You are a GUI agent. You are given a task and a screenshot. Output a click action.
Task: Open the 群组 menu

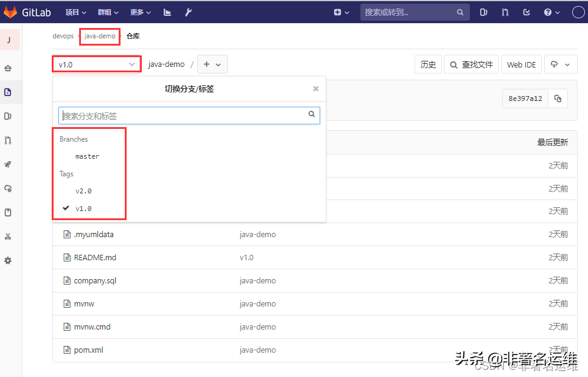(x=108, y=12)
